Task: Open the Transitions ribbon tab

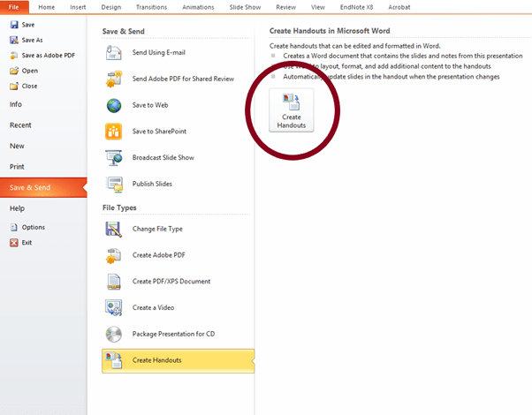Action: [x=151, y=7]
